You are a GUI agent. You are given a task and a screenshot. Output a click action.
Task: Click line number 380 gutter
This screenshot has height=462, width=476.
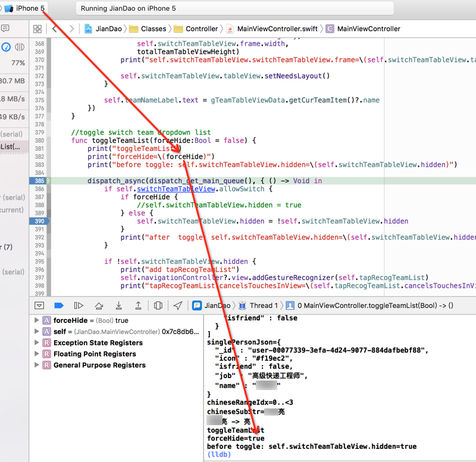click(39, 140)
